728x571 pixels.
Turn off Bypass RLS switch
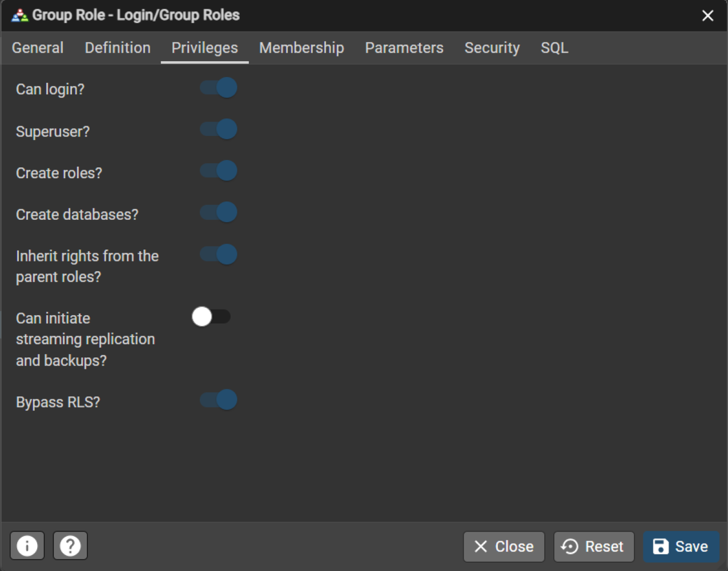click(x=218, y=400)
